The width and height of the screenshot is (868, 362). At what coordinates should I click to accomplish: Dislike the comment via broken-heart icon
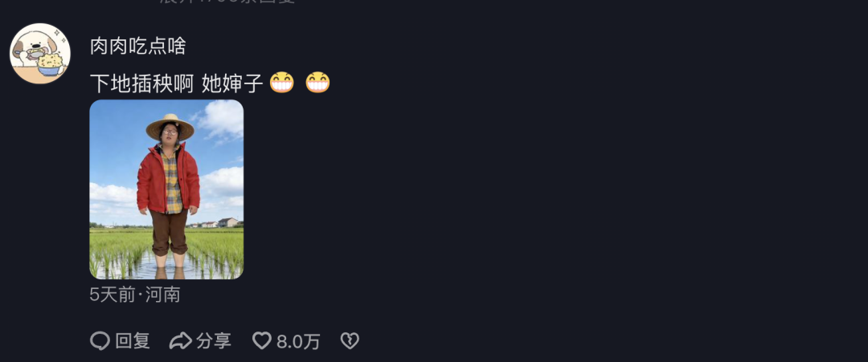[x=350, y=341]
